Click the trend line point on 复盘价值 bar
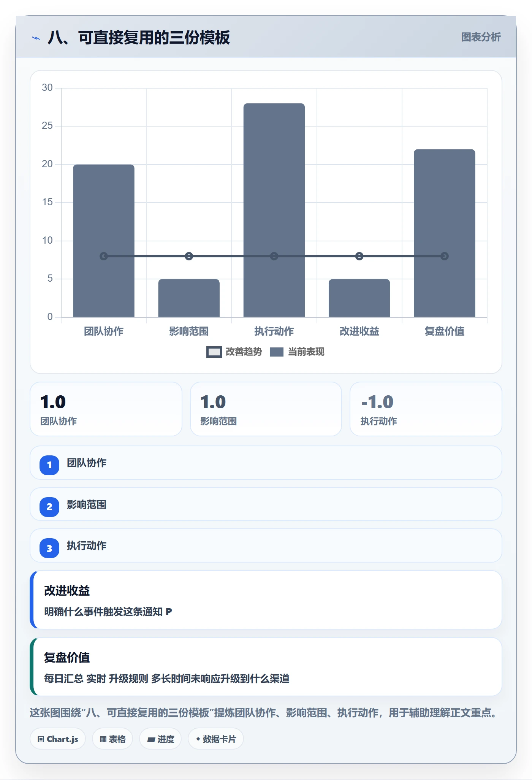This screenshot has height=780, width=532. (x=445, y=256)
